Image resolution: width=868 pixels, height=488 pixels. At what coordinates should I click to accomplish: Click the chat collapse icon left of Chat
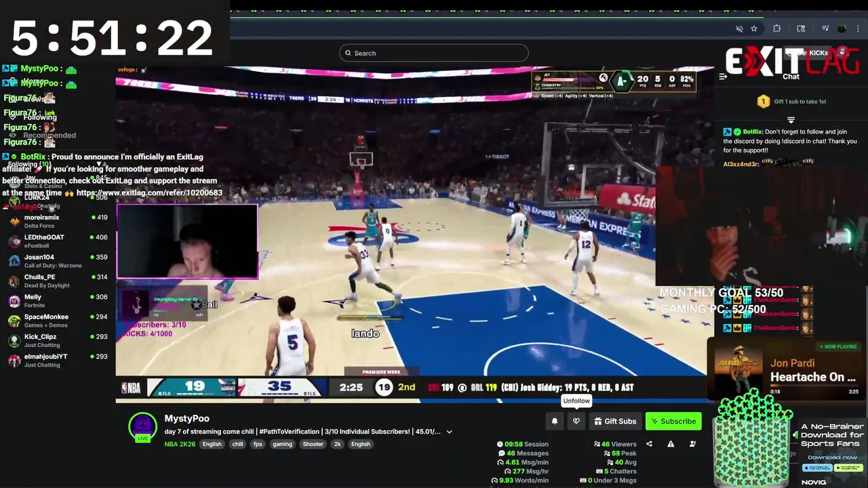click(723, 77)
